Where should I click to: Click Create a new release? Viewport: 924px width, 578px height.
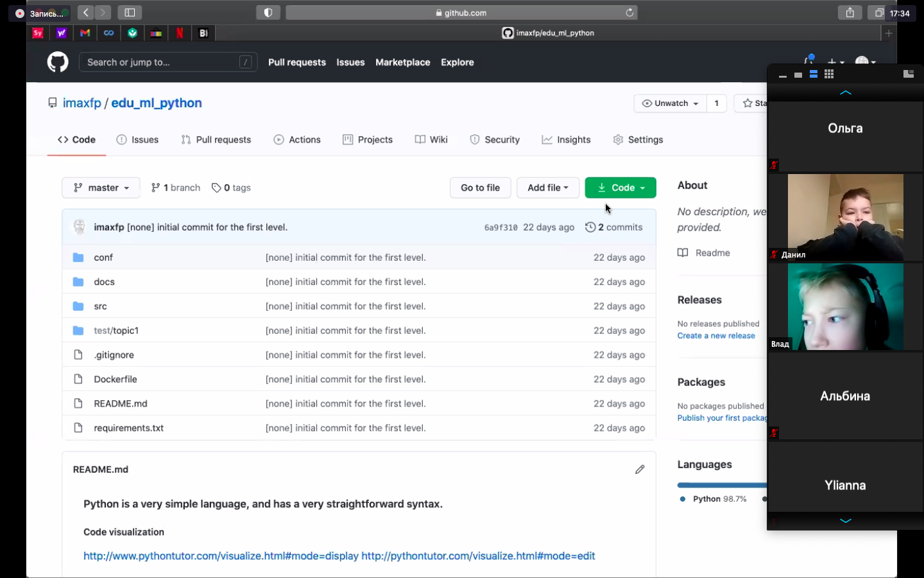pos(716,336)
